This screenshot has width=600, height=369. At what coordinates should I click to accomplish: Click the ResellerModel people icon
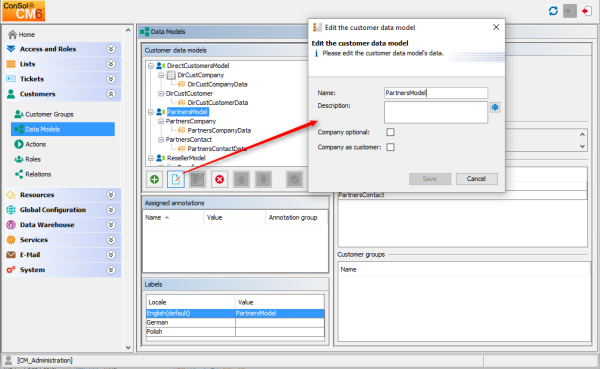pos(161,158)
